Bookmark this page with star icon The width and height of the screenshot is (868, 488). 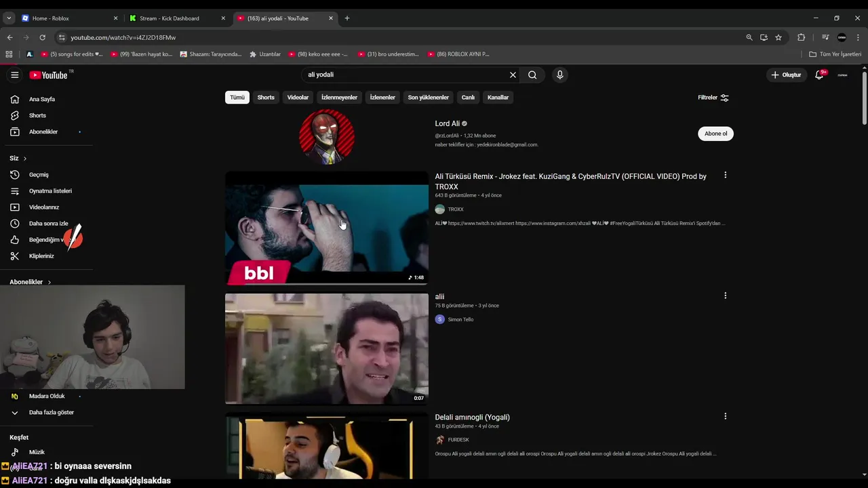[778, 37]
